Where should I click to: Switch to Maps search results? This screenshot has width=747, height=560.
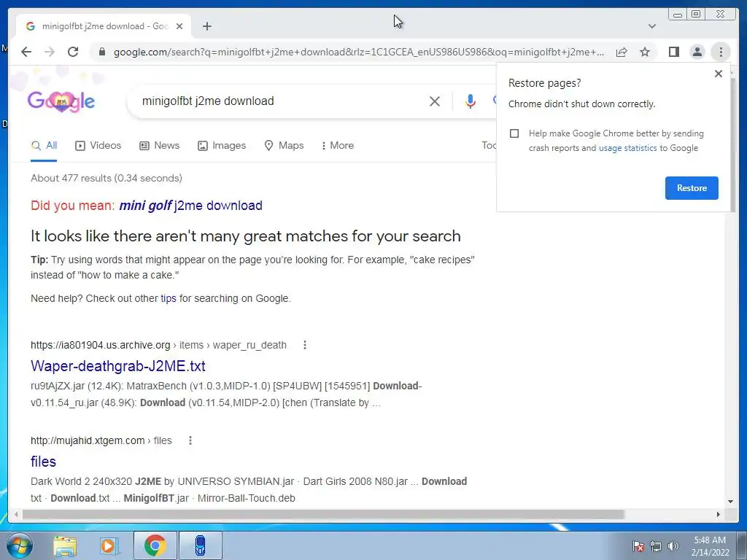(284, 146)
